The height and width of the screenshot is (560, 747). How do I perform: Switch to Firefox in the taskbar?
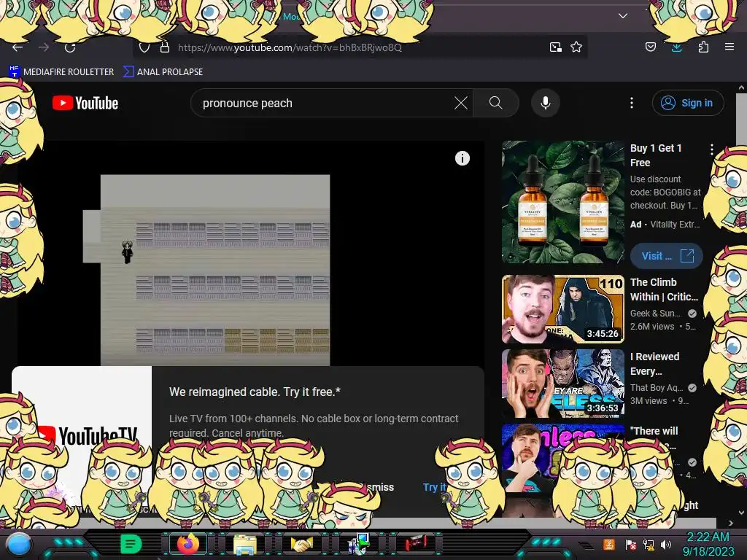click(x=187, y=544)
